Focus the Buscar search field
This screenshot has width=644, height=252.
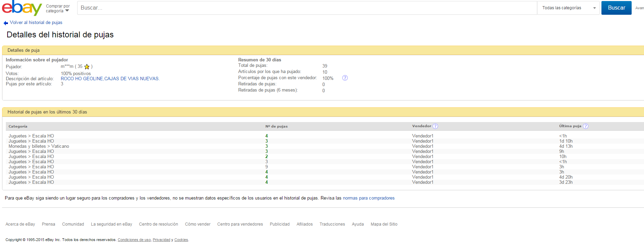click(x=307, y=8)
